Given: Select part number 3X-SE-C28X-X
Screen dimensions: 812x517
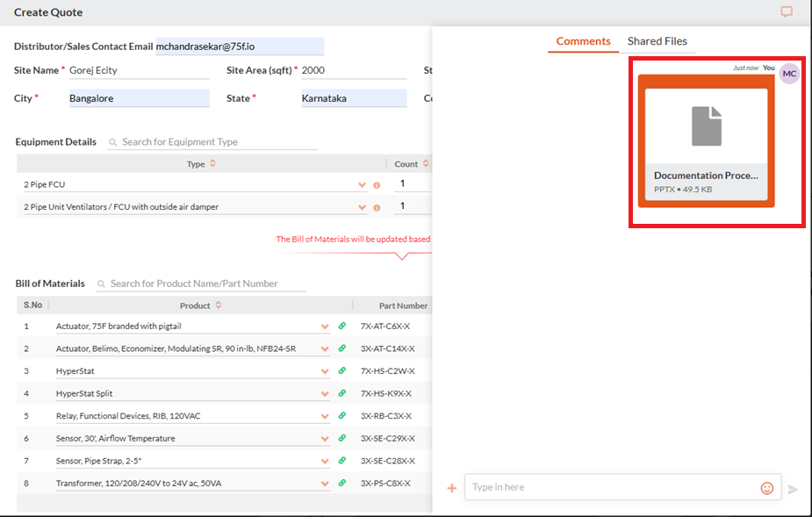Looking at the screenshot, I should click(x=387, y=461).
